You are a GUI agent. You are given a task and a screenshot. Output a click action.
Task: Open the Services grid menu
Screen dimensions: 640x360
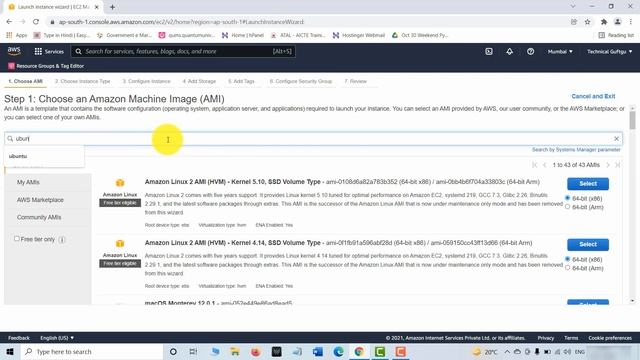[49, 51]
